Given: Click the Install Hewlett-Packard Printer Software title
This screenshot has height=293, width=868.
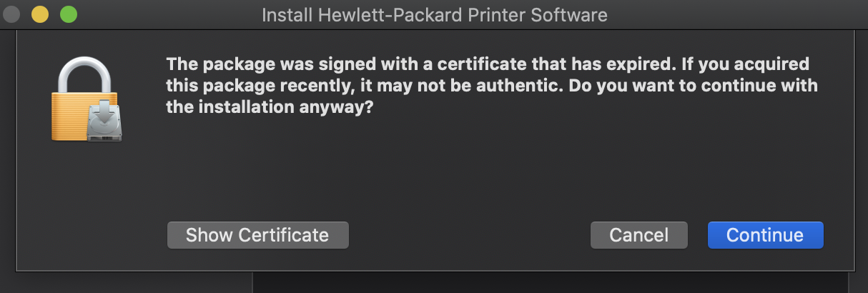Looking at the screenshot, I should (x=434, y=14).
